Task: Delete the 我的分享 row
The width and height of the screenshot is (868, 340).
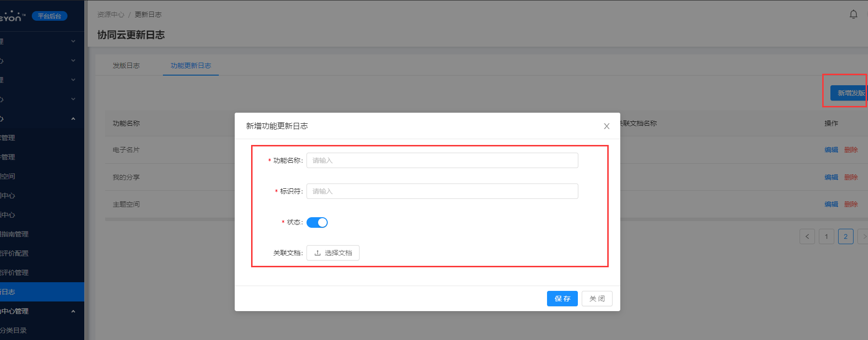Action: 851,177
